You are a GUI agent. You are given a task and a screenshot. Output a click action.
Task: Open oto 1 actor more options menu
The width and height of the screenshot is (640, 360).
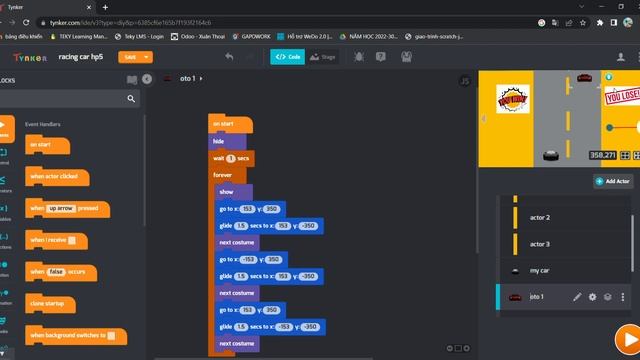pyautogui.click(x=622, y=297)
